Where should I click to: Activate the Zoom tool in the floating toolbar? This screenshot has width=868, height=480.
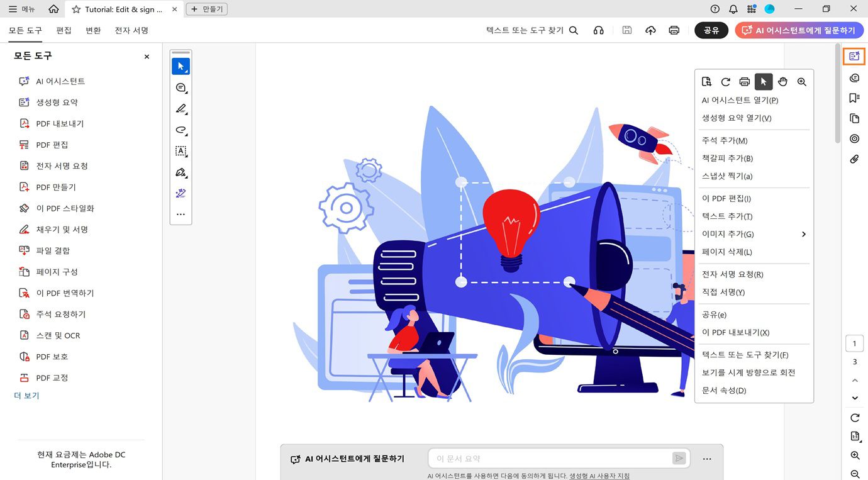pos(802,81)
